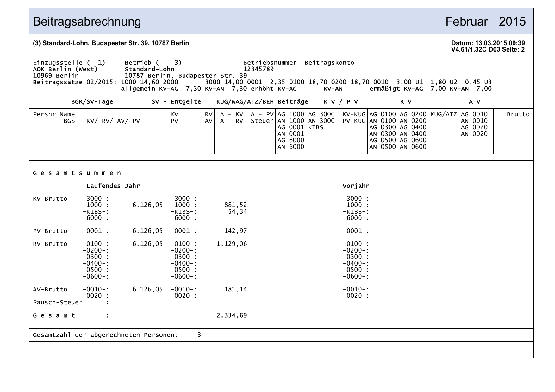Select the Februar 2015 period heading

pyautogui.click(x=485, y=22)
